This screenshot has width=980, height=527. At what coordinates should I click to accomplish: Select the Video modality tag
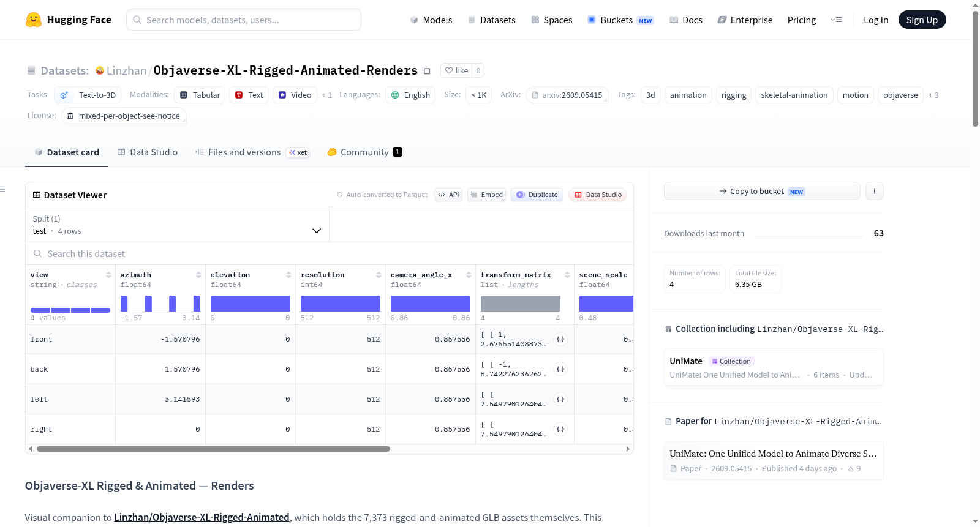295,95
